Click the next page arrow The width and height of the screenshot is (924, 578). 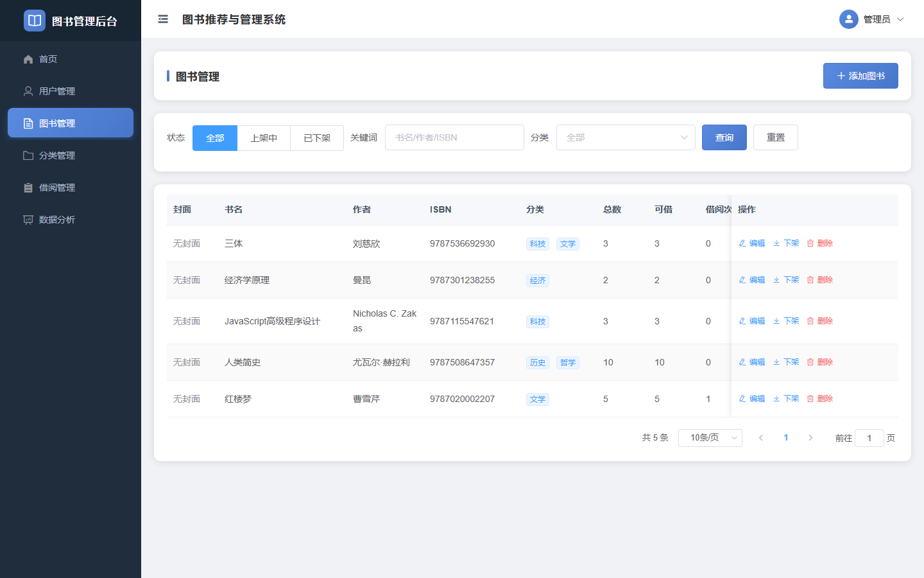coord(810,438)
